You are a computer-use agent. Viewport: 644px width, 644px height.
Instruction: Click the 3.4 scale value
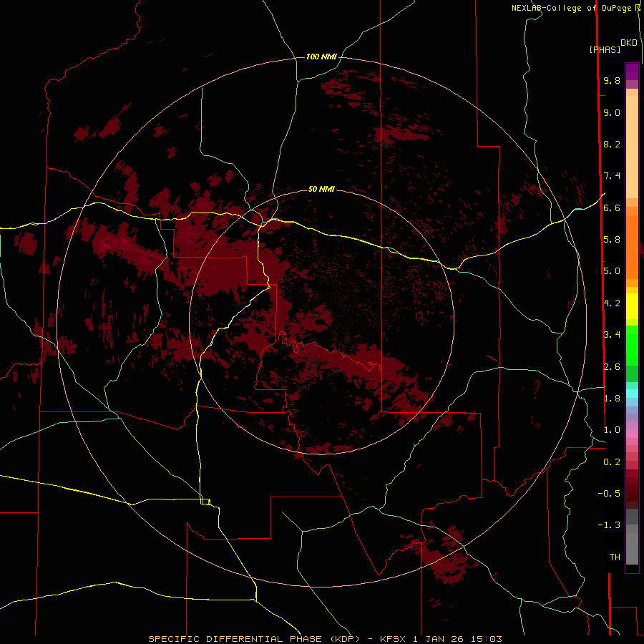[x=612, y=335]
